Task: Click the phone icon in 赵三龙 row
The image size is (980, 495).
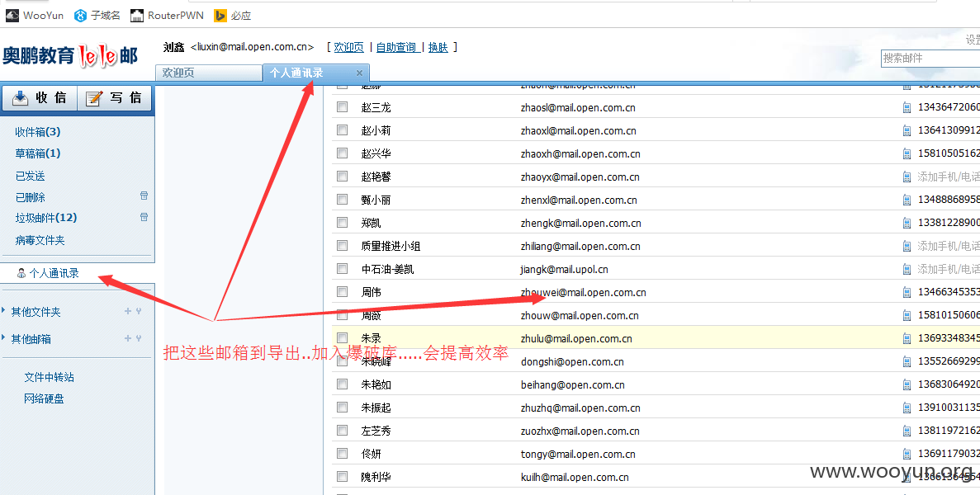Action: click(x=907, y=107)
